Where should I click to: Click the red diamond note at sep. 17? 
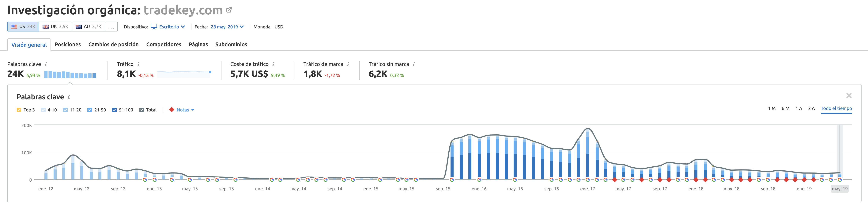pyautogui.click(x=660, y=180)
